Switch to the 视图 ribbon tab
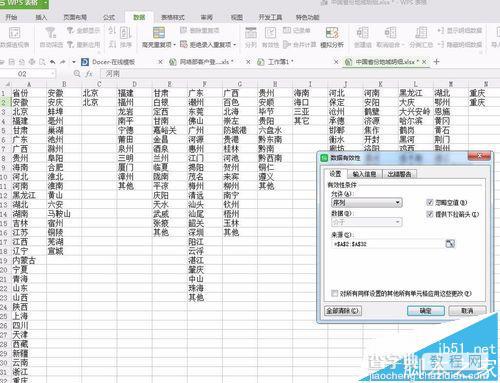This screenshot has height=383, width=500. [237, 17]
